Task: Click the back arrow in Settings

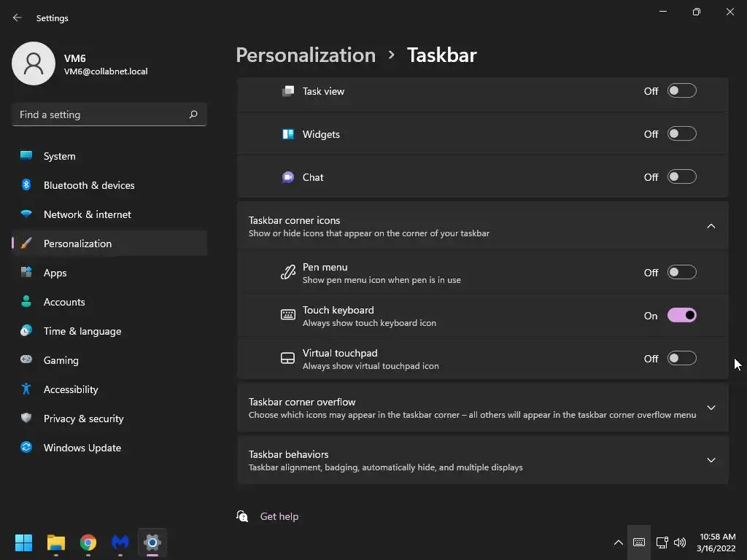Action: [x=18, y=18]
